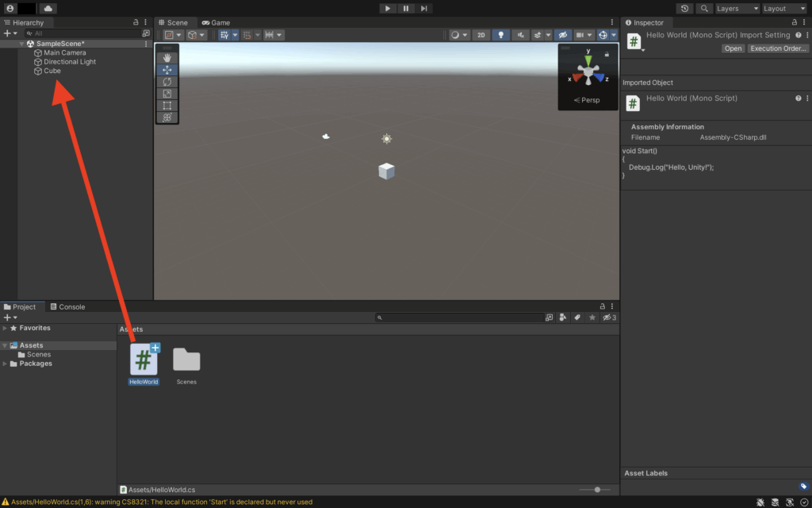Screen dimensions: 812x508
Task: Switch to the Game tab
Action: [216, 23]
